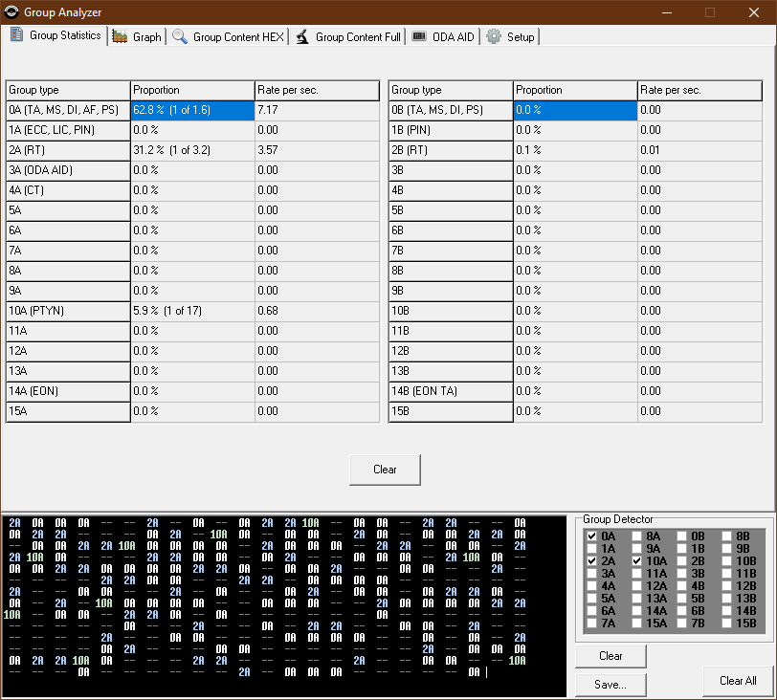The height and width of the screenshot is (700, 777).
Task: Click the Group Statistics tab document icon
Action: pos(16,35)
